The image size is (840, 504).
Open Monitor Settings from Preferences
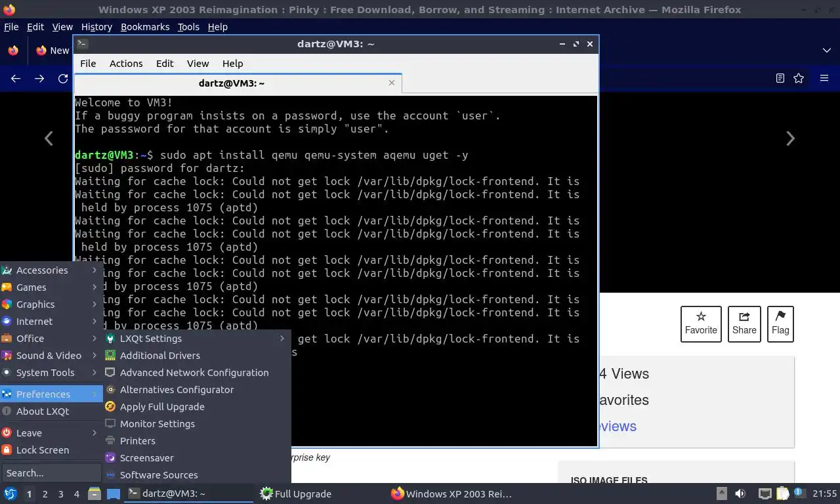tap(197, 424)
